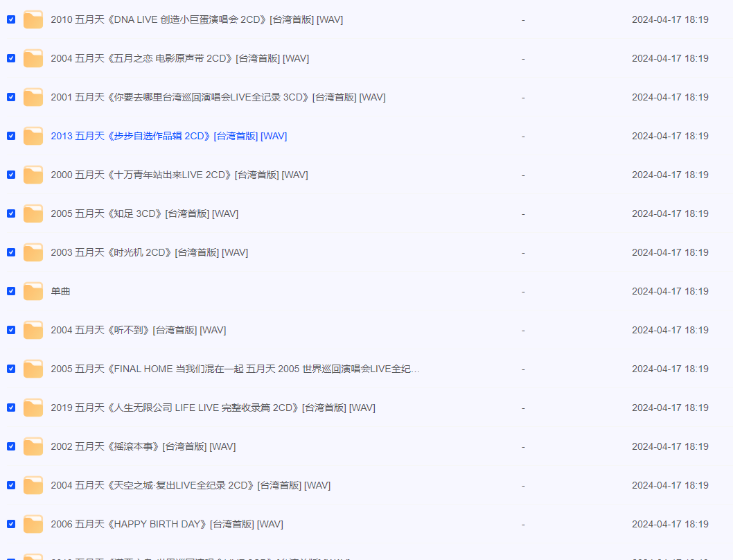Click folder icon next to 知足 3CD
Image resolution: width=733 pixels, height=560 pixels.
point(33,214)
